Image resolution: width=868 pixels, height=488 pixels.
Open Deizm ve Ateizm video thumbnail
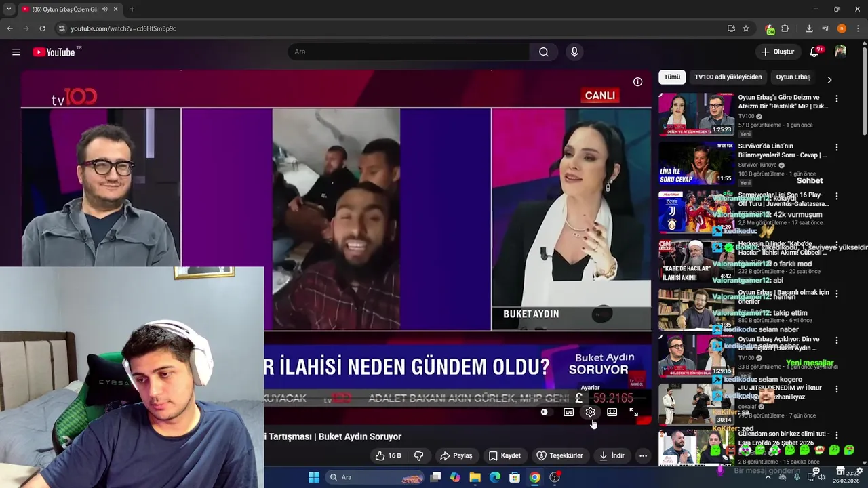pyautogui.click(x=696, y=115)
